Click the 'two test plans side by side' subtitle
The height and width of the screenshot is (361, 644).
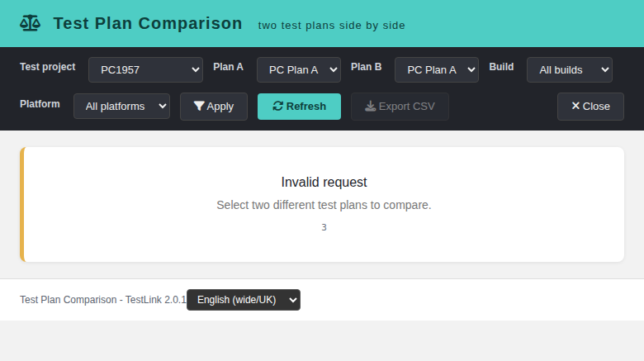coord(331,26)
